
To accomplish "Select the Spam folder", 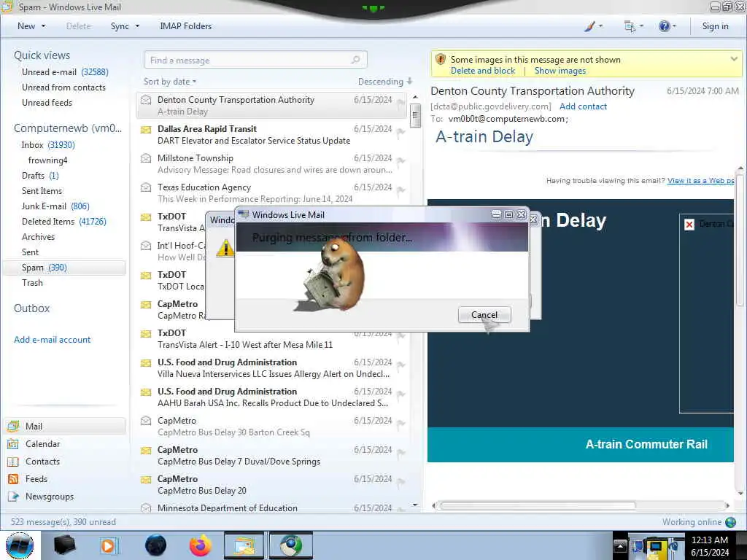I will [64, 267].
